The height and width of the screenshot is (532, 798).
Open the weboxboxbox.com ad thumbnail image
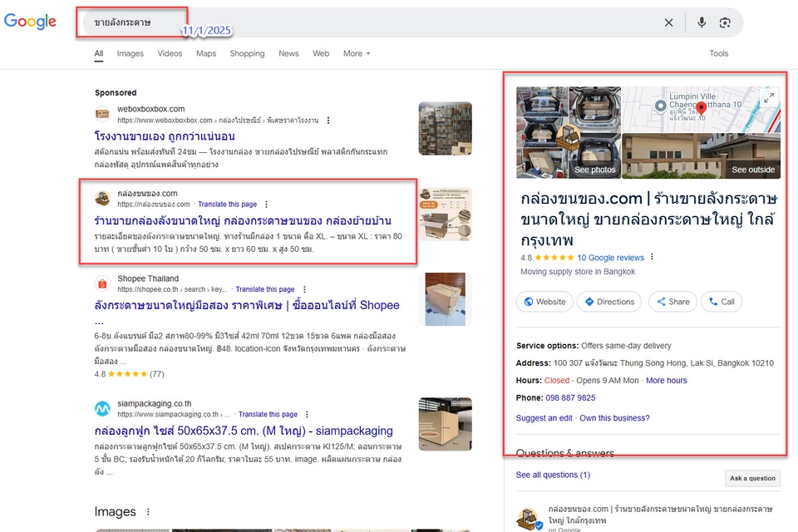[446, 129]
